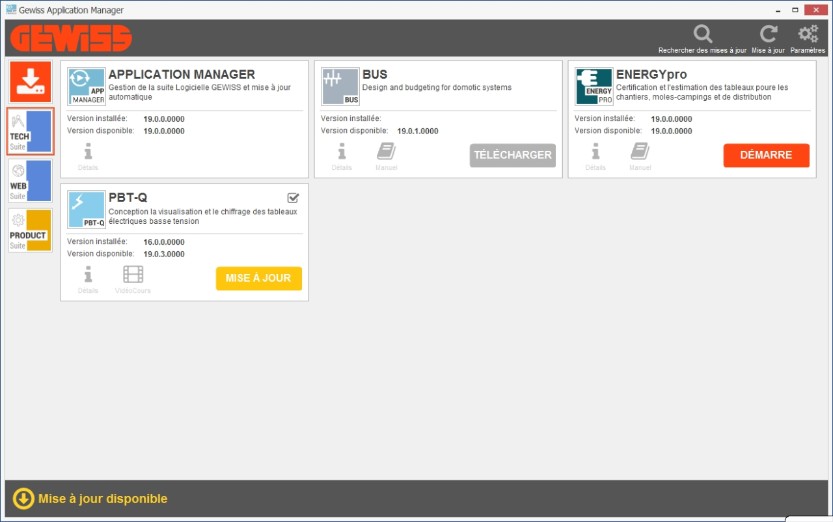Click TÉLÉCHARGER button for BUS
The image size is (833, 522).
coord(513,155)
